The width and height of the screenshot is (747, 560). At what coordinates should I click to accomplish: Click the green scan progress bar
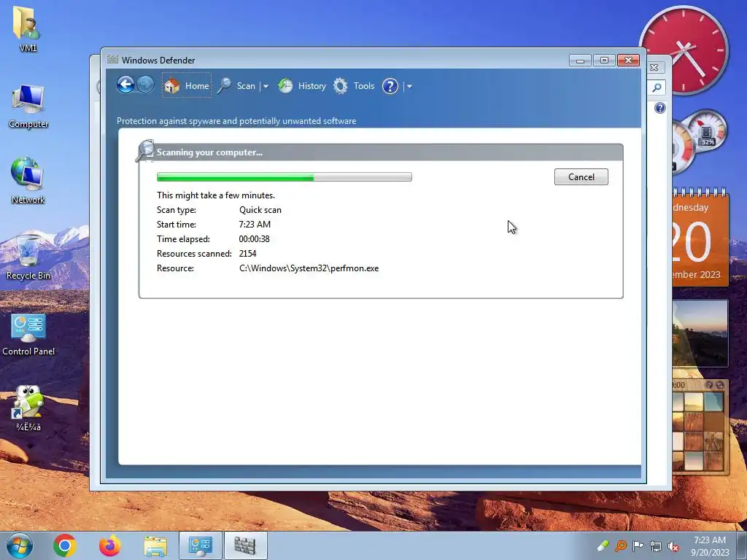284,177
